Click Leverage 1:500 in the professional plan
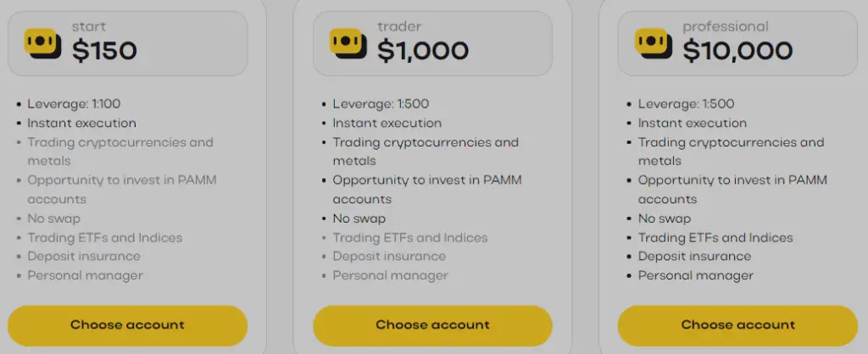This screenshot has width=868, height=354. pos(686,104)
